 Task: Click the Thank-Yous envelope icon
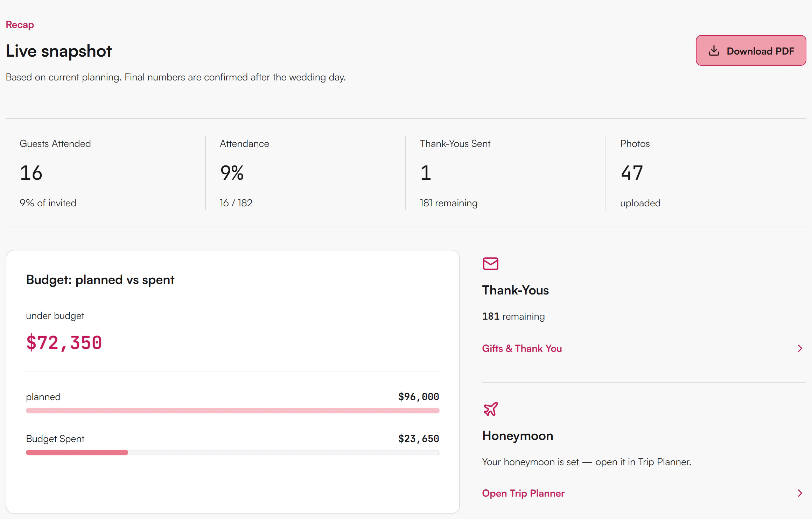[x=490, y=264]
